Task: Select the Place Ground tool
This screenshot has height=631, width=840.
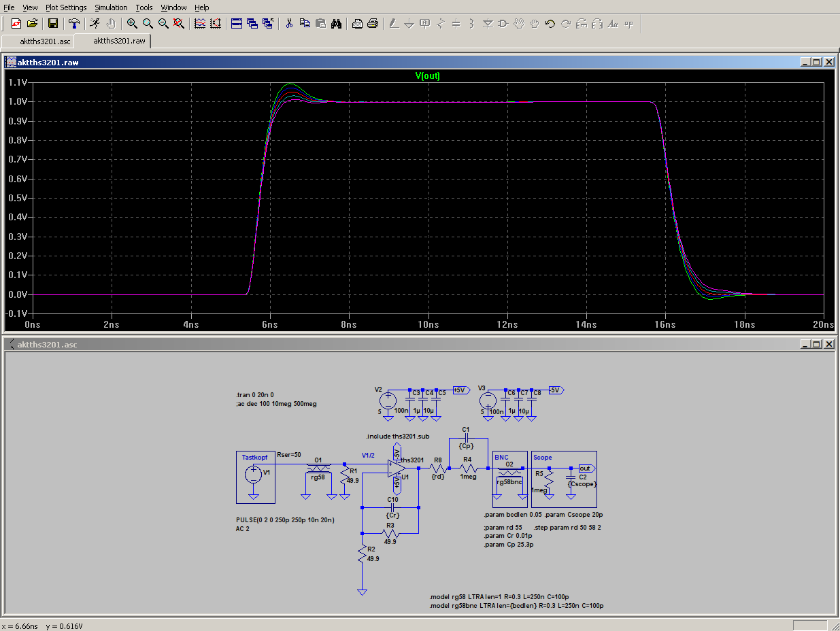Action: click(x=409, y=23)
